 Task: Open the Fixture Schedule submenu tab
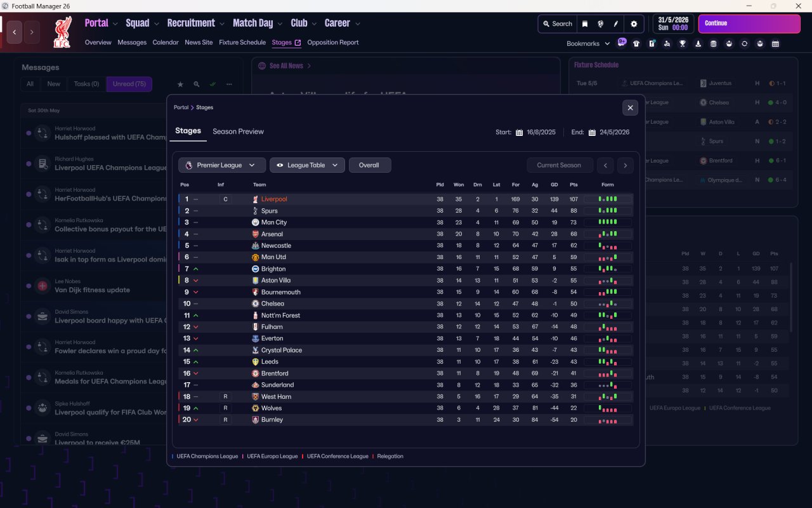point(242,43)
